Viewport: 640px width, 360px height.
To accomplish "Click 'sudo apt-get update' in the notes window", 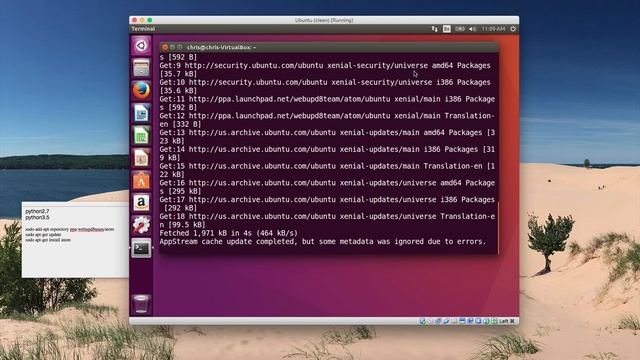I will pyautogui.click(x=43, y=235).
